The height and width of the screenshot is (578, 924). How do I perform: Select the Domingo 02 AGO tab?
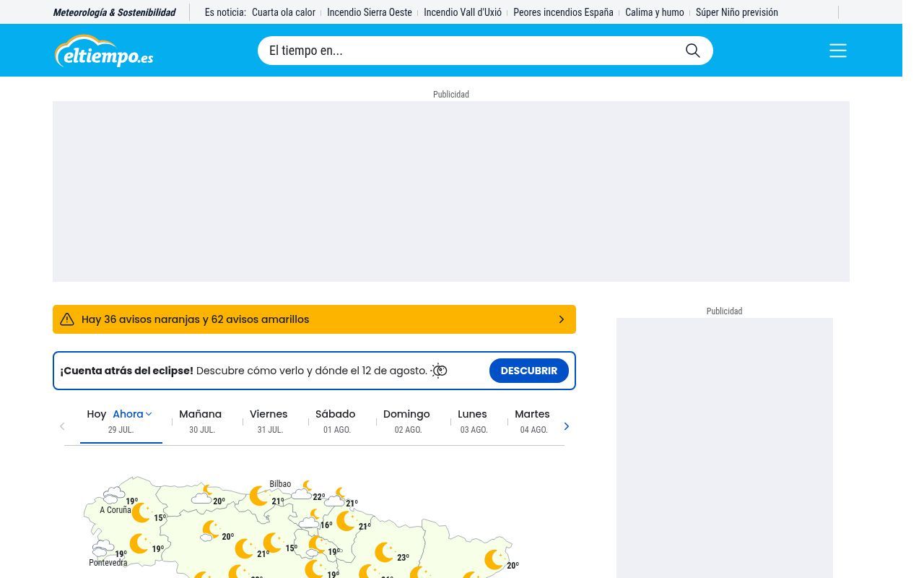[x=407, y=421]
